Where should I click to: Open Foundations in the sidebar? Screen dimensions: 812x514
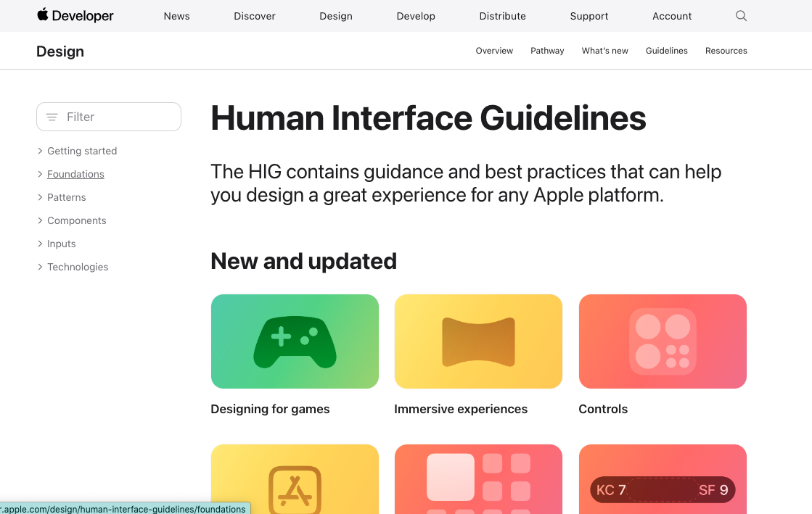pyautogui.click(x=75, y=174)
